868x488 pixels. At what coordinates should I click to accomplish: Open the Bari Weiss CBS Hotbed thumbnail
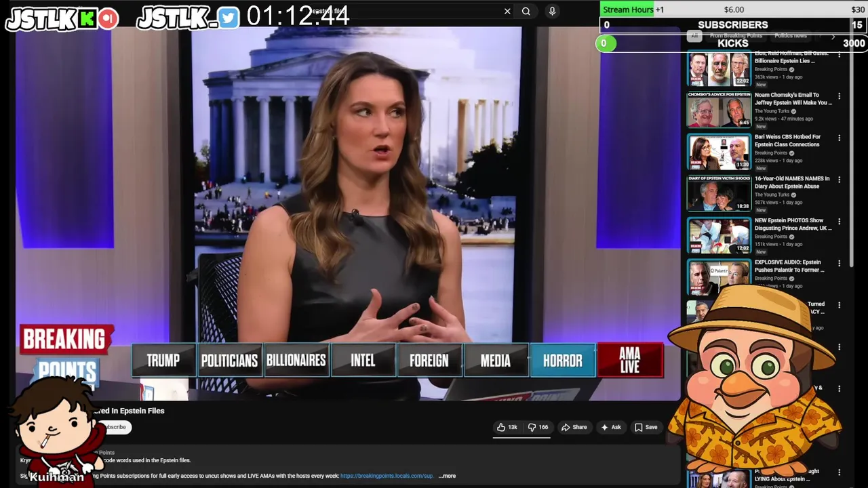pyautogui.click(x=719, y=152)
